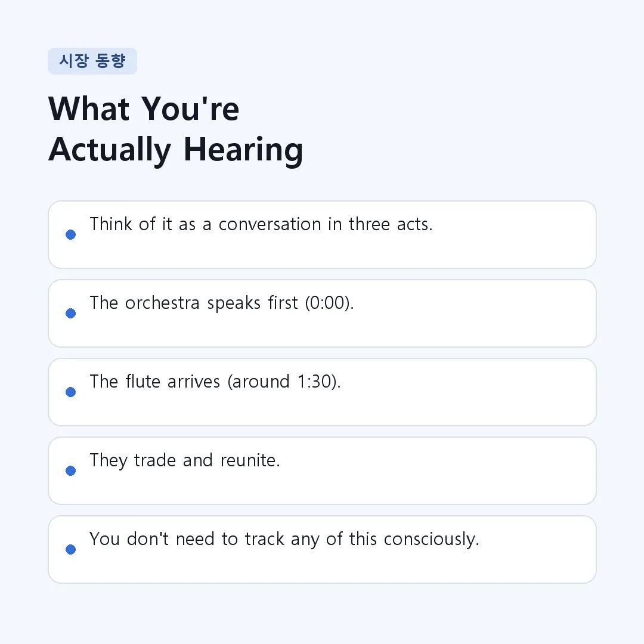Select "You don't need to track" sentence

[x=284, y=539]
